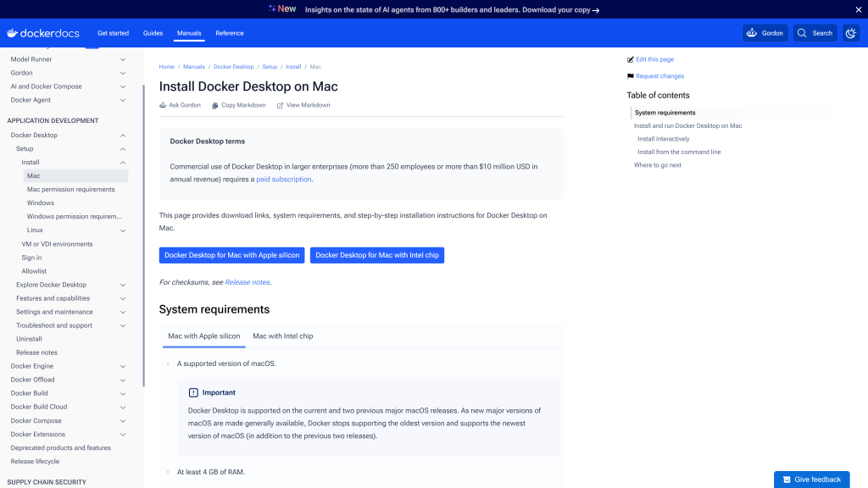Open Reference menu
The height and width of the screenshot is (488, 868).
(230, 33)
